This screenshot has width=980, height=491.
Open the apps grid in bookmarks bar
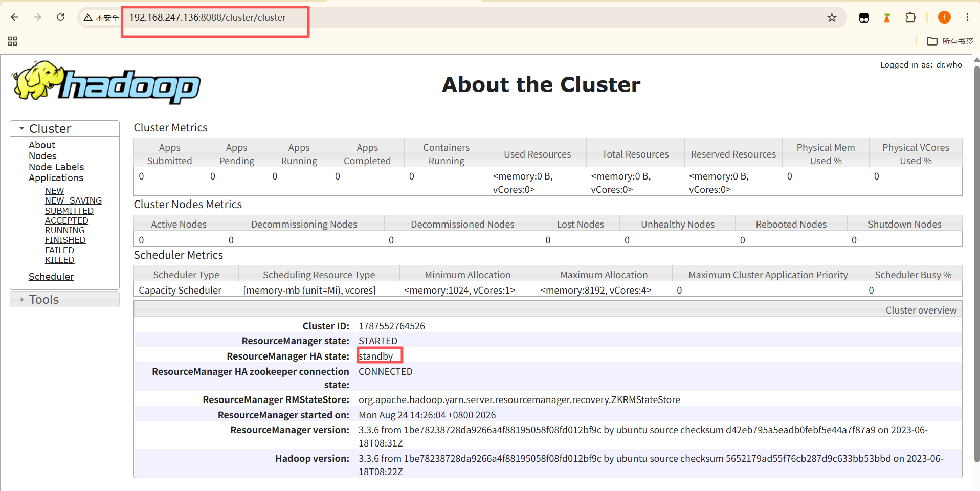(13, 41)
